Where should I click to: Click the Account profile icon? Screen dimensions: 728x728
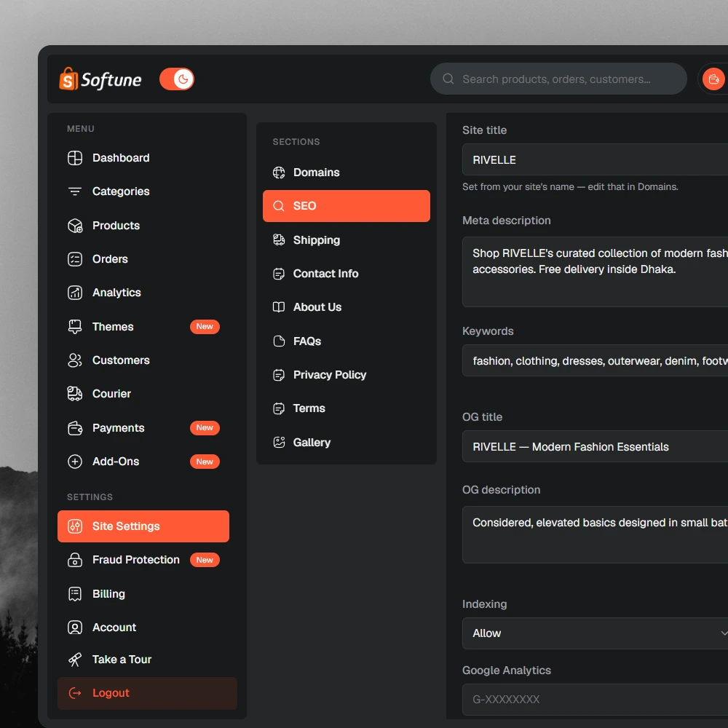pos(75,628)
